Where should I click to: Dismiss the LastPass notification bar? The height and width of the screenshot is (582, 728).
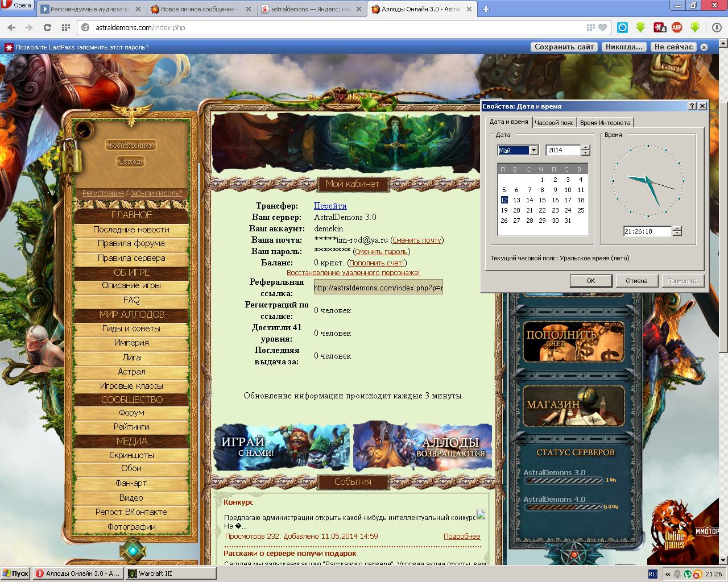(704, 47)
